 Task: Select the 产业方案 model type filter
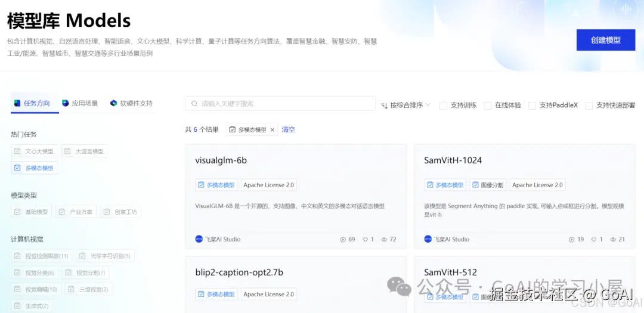(x=76, y=212)
